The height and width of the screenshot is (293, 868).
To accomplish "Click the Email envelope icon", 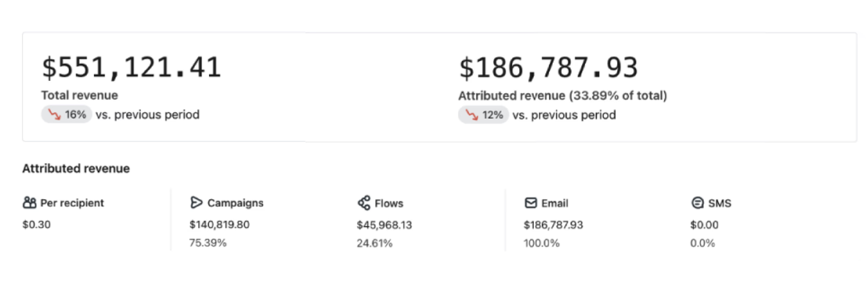I will (531, 203).
